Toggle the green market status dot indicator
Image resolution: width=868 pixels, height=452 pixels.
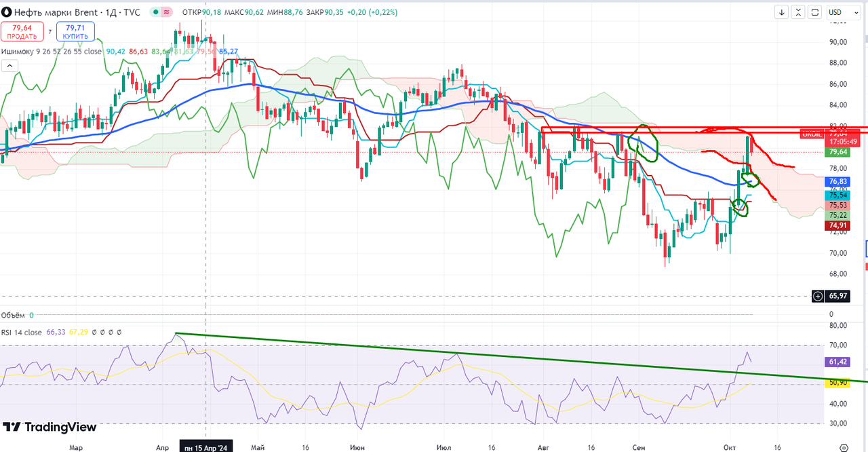coord(155,12)
